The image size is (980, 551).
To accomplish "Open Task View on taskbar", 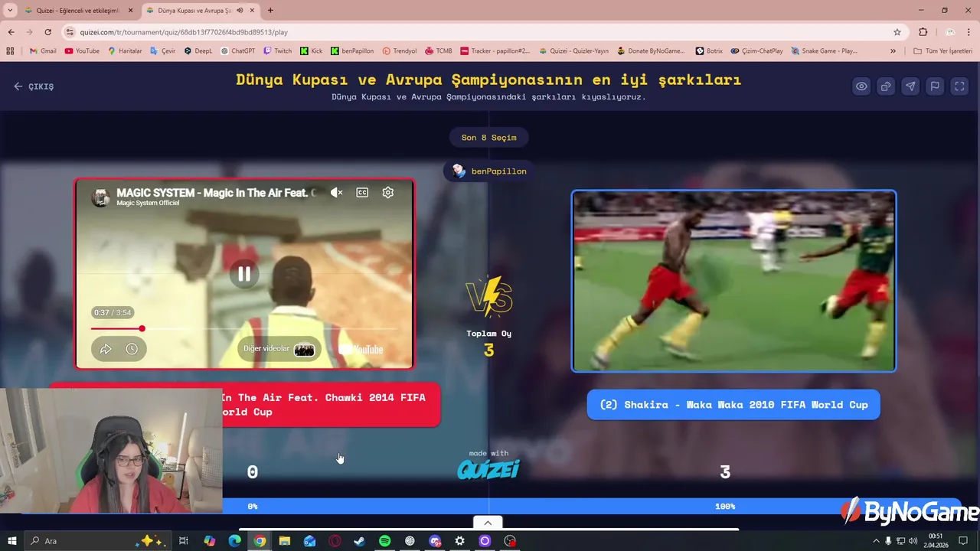I will coord(184,541).
